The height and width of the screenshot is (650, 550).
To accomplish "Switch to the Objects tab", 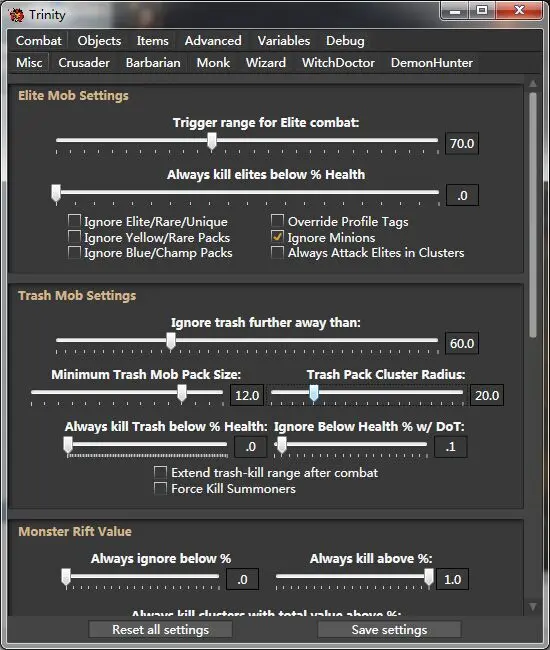I will pos(99,41).
